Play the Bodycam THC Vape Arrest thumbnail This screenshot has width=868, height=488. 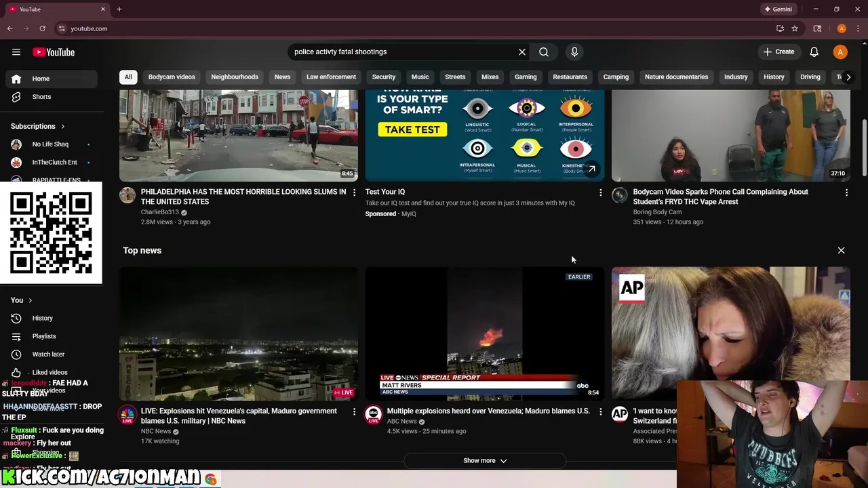731,136
